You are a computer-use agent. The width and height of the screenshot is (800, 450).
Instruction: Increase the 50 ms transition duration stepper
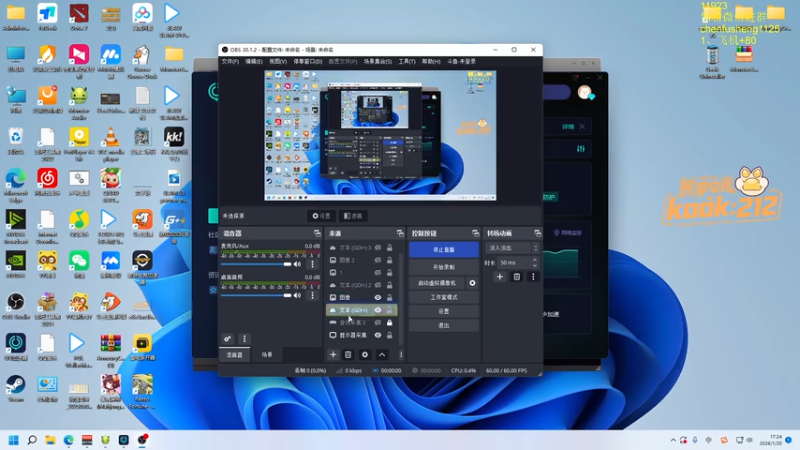click(x=534, y=260)
